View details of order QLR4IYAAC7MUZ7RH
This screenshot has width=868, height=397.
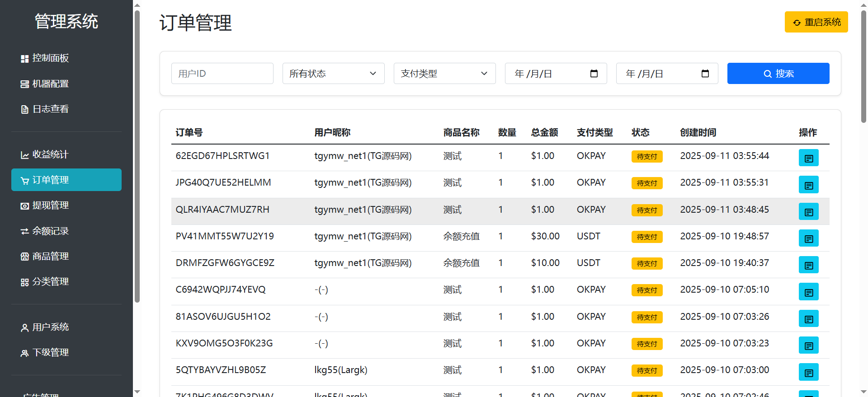pos(808,212)
